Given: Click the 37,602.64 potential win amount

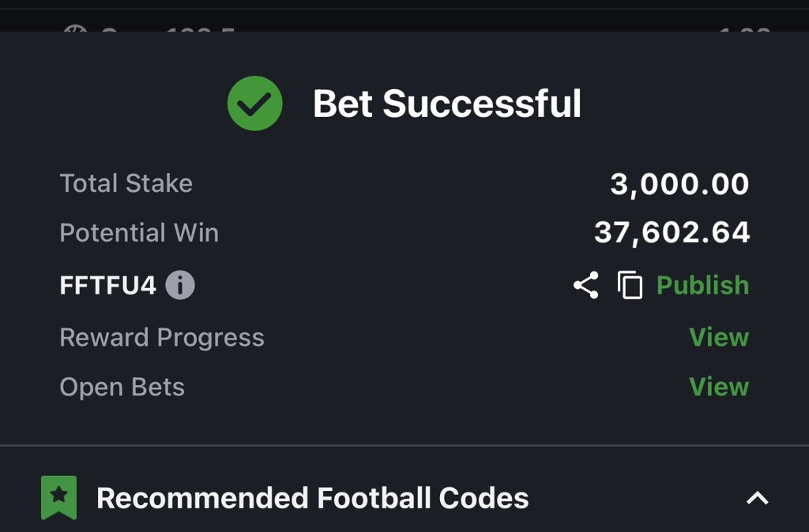Looking at the screenshot, I should [x=672, y=233].
